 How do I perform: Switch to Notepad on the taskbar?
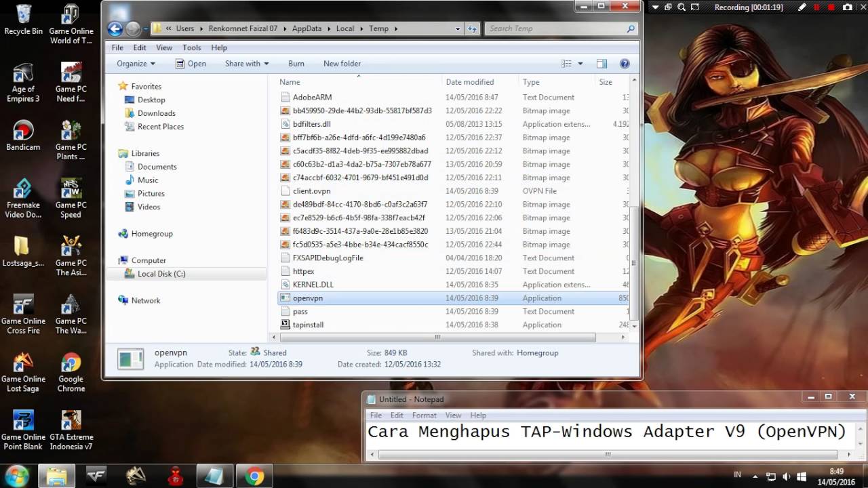click(x=214, y=476)
